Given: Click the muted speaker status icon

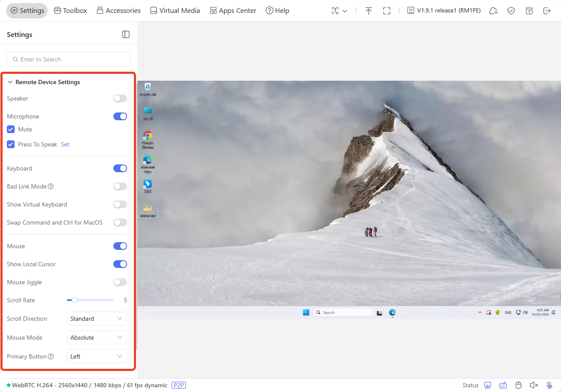Looking at the screenshot, I should coord(534,385).
